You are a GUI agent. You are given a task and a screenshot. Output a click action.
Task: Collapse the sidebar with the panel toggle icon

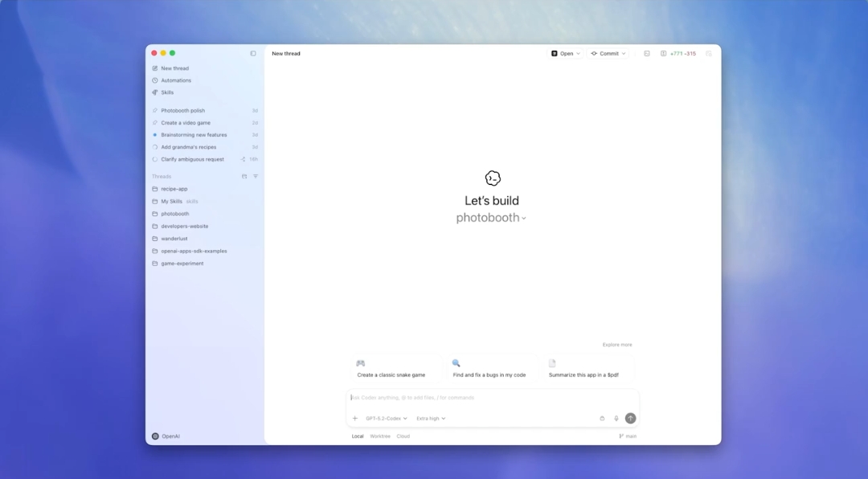click(252, 52)
